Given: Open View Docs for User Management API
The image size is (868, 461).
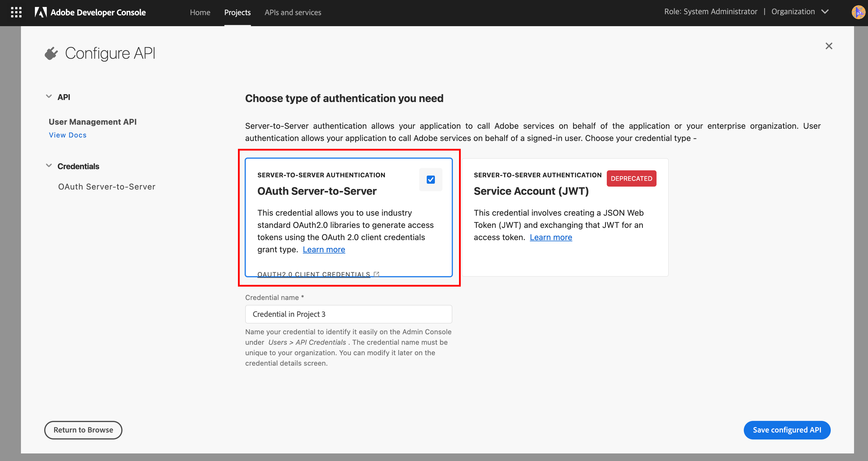Looking at the screenshot, I should (x=68, y=135).
